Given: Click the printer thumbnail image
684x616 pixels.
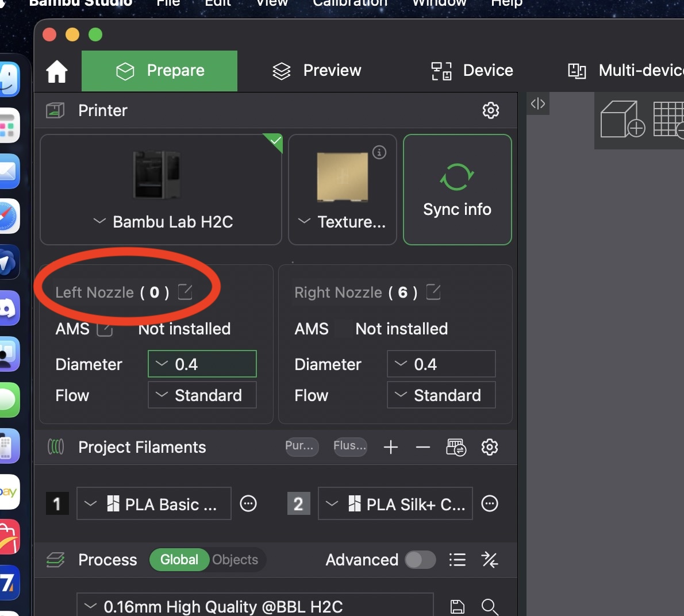Looking at the screenshot, I should [156, 175].
